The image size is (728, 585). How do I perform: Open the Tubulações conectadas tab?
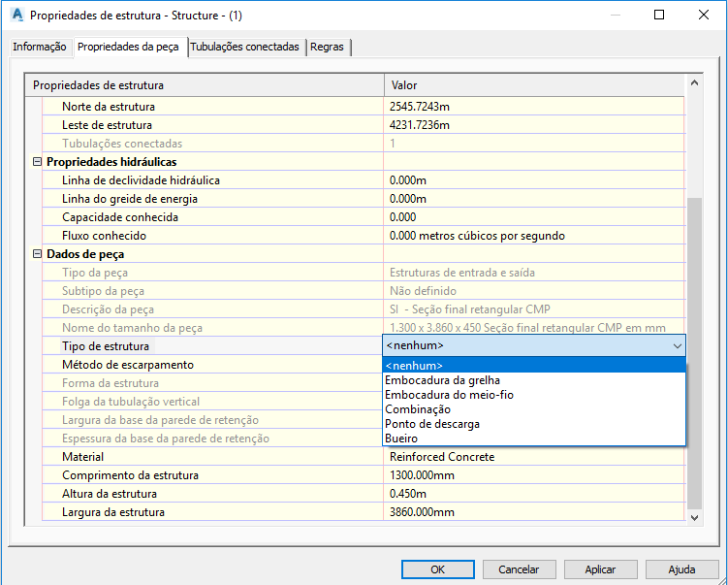pyautogui.click(x=244, y=47)
